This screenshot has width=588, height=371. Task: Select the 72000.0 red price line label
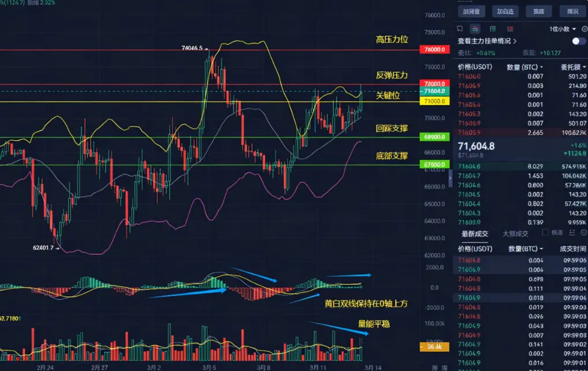[x=434, y=83]
